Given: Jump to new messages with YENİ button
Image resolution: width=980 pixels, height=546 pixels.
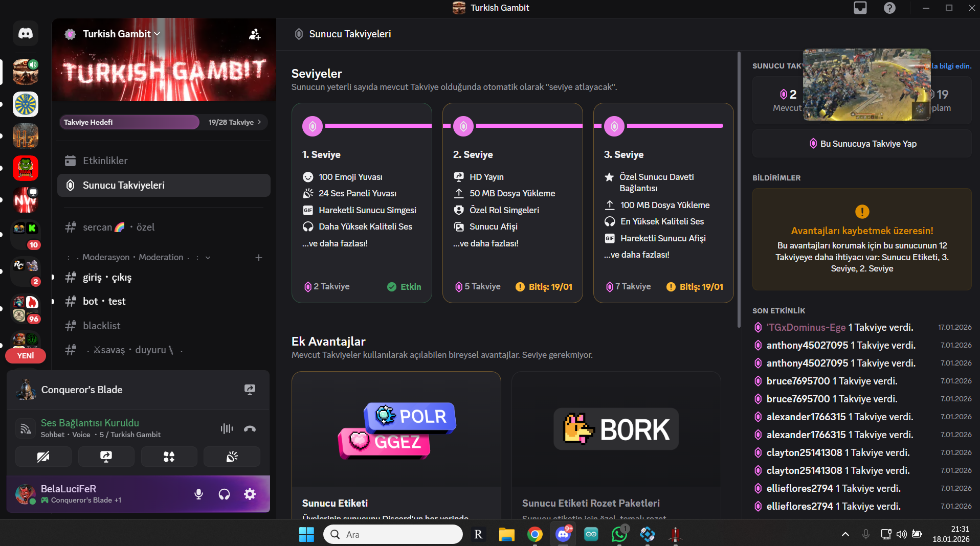Looking at the screenshot, I should tap(26, 356).
